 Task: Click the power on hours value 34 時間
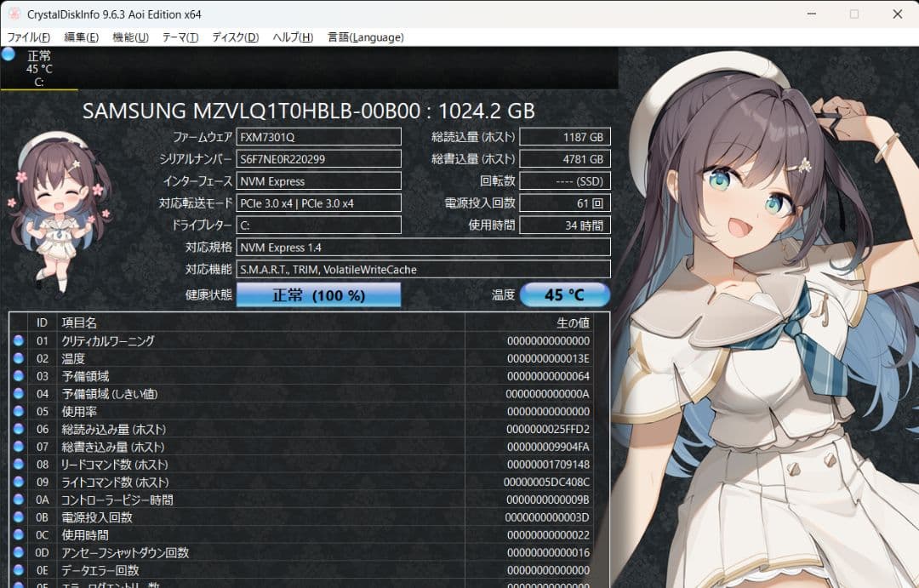[565, 225]
